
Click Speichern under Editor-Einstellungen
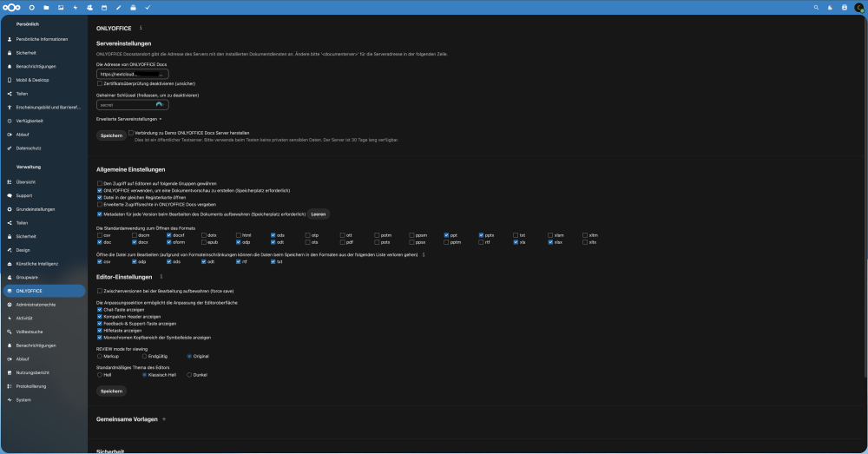[111, 391]
